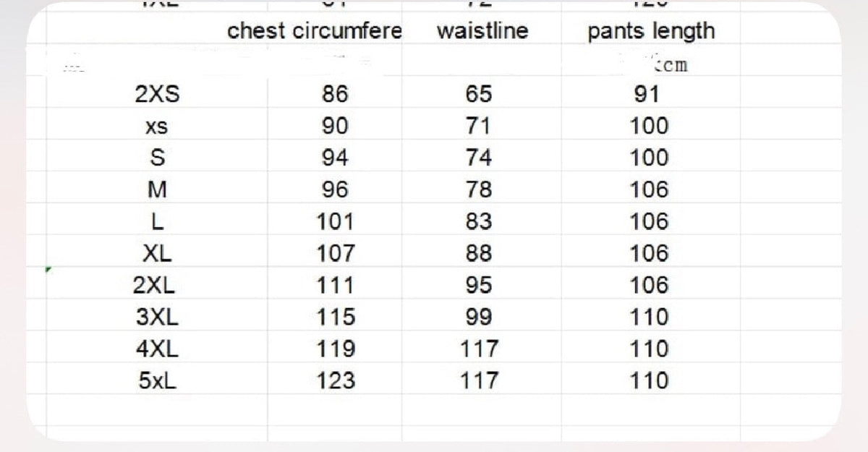The width and height of the screenshot is (868, 452).
Task: Select the M size cell
Action: pos(156,189)
